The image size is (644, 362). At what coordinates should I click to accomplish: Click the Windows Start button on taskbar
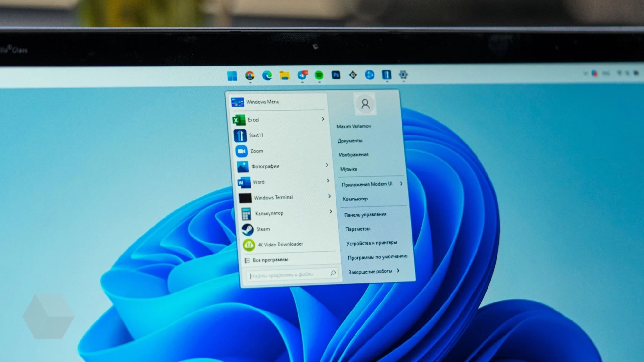[232, 76]
